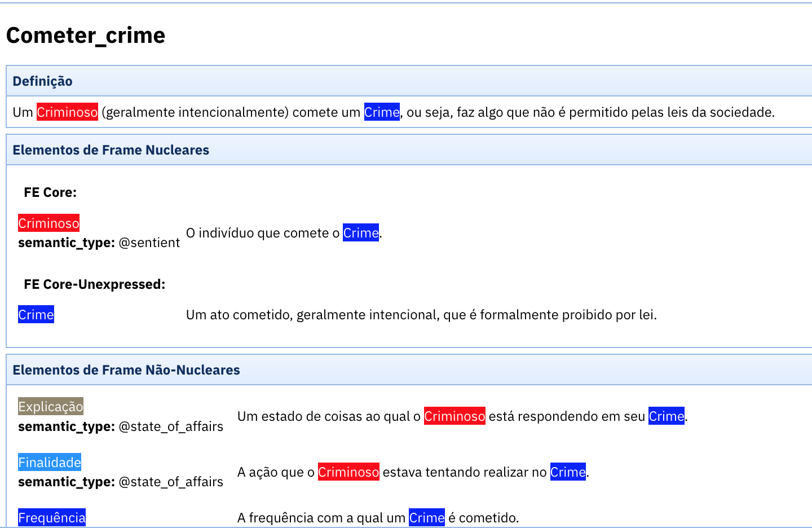Open the Frequência frame element tag
The width and height of the screenshot is (812, 528).
coord(52,518)
